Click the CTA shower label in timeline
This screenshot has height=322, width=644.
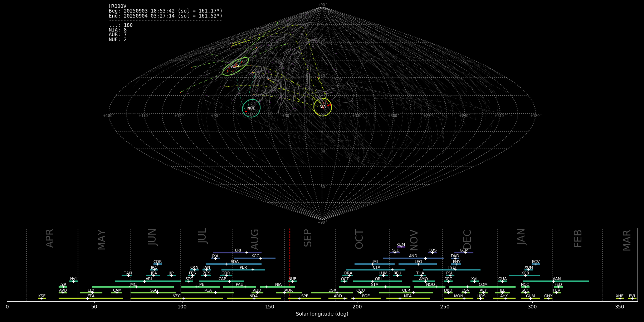click(376, 267)
